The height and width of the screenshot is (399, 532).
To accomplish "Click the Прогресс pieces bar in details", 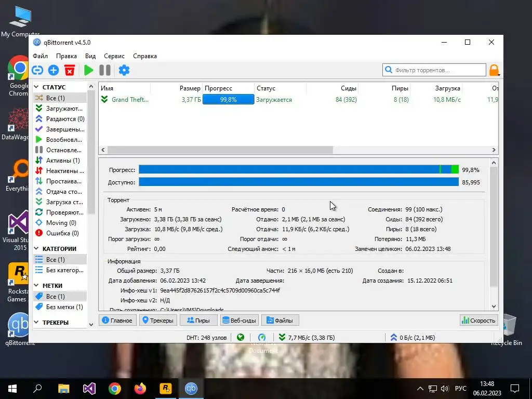I will 299,169.
